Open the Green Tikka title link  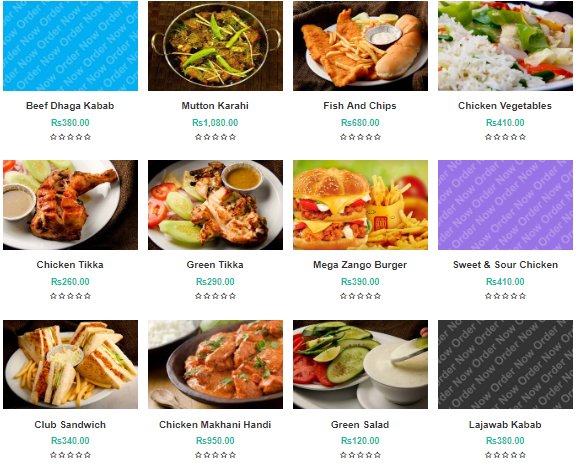(x=215, y=265)
